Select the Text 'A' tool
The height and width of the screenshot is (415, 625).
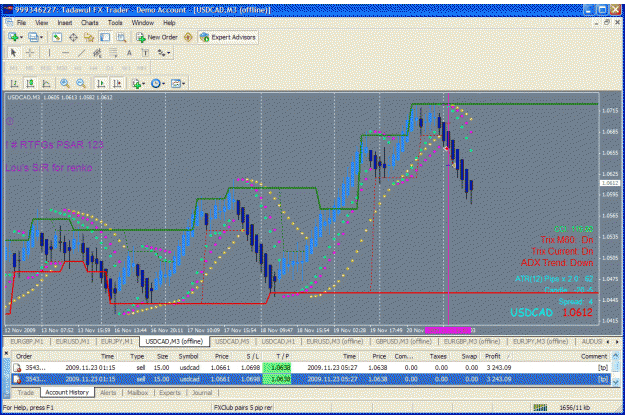pyautogui.click(x=129, y=53)
